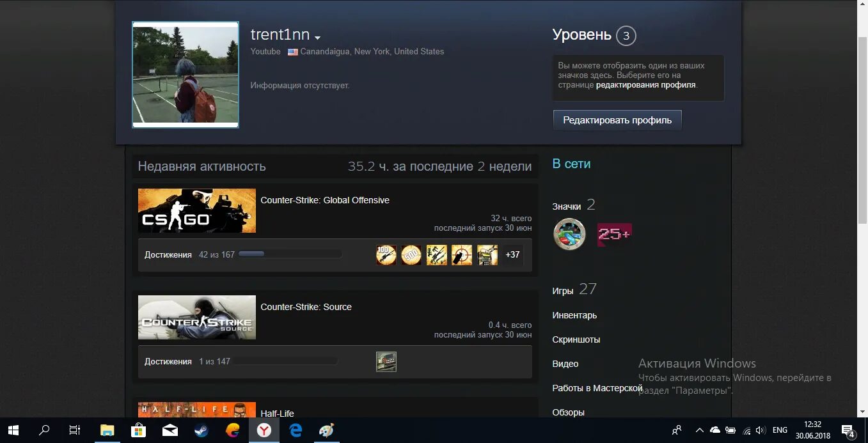The width and height of the screenshot is (868, 443).
Task: Open the Работы в Мастерской link
Action: click(x=597, y=388)
